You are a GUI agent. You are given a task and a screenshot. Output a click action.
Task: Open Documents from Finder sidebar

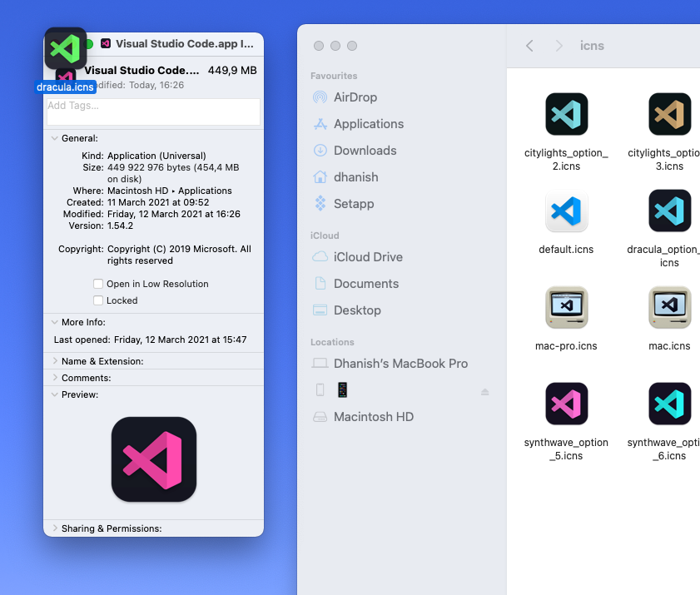(366, 284)
